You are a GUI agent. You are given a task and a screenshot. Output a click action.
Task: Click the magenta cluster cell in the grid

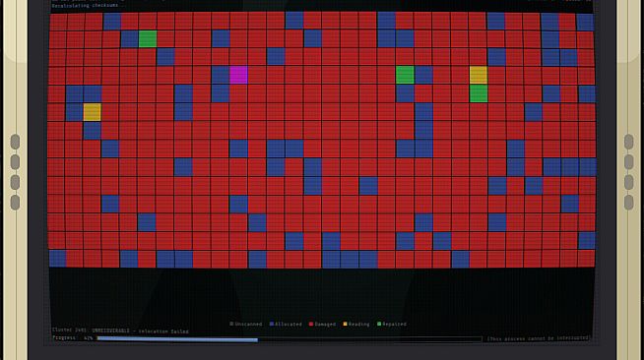click(238, 76)
